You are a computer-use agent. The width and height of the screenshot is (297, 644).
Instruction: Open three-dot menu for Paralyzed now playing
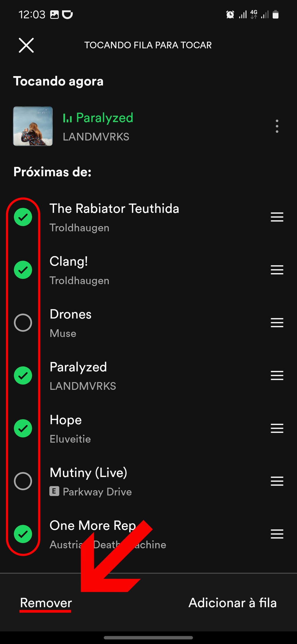[x=277, y=126]
